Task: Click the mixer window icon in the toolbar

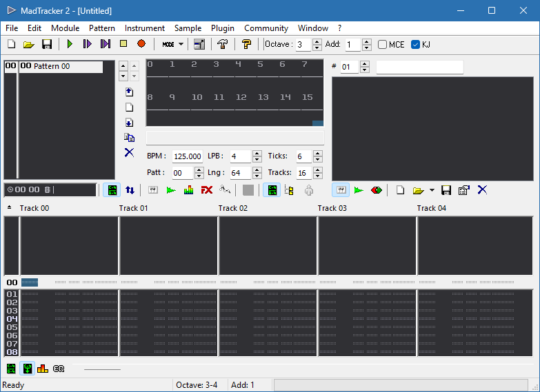Action: (199, 44)
